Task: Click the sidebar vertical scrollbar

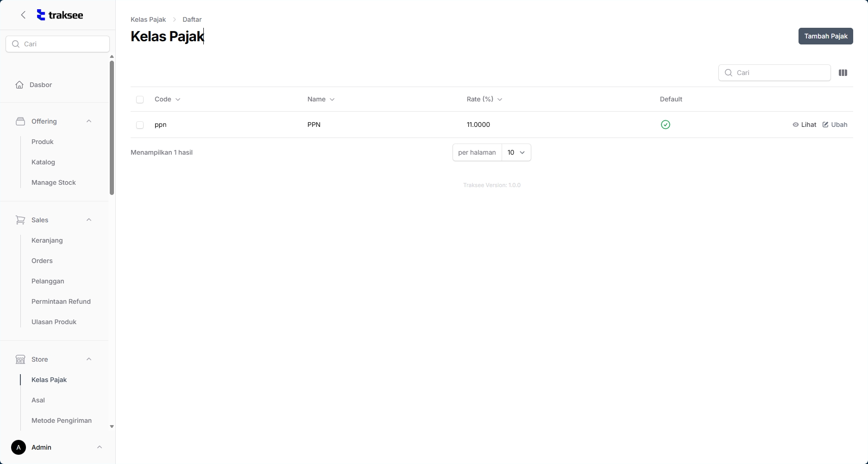Action: pos(112,127)
